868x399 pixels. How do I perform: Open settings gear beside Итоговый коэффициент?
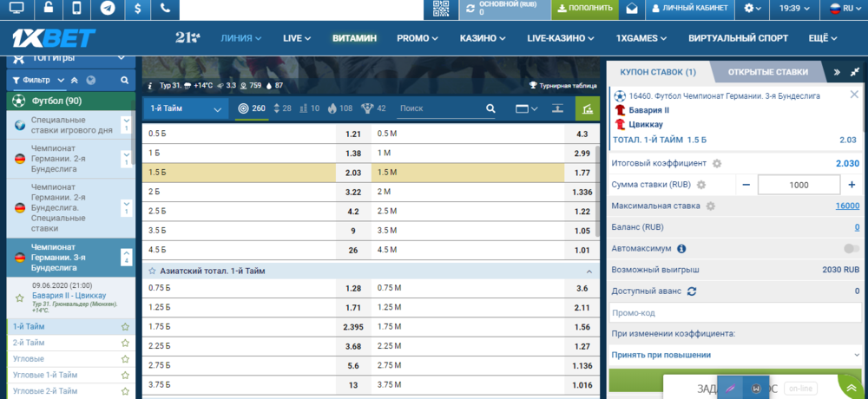[717, 164]
